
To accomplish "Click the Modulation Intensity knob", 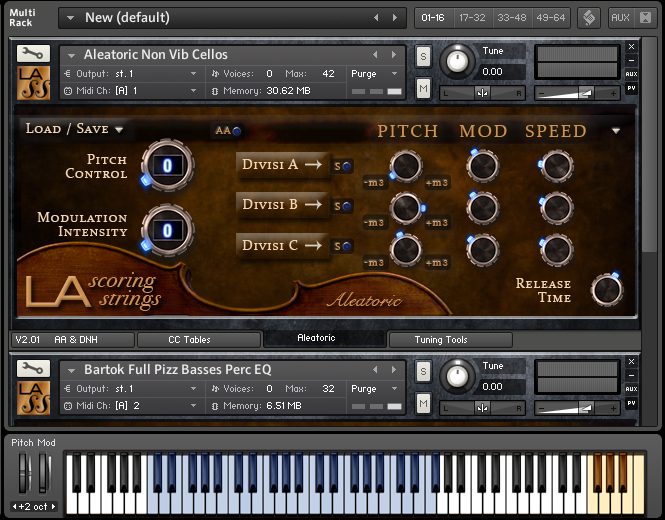I will click(168, 230).
